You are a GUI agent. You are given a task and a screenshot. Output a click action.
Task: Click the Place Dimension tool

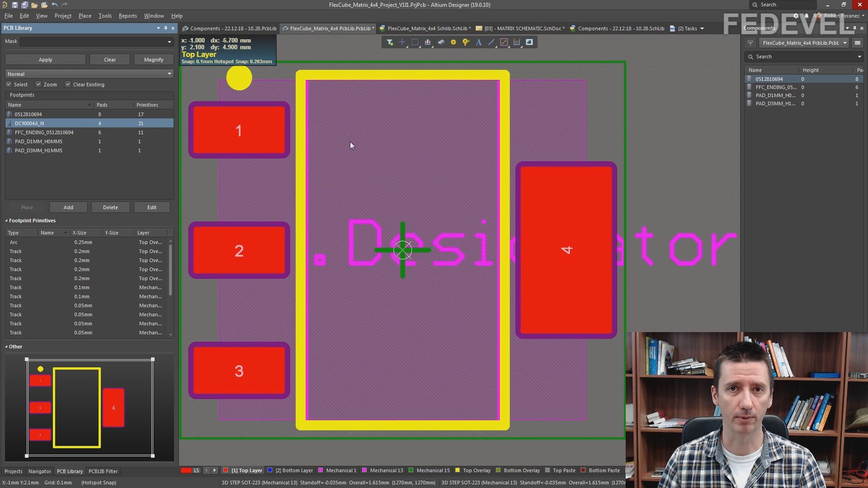coord(517,42)
